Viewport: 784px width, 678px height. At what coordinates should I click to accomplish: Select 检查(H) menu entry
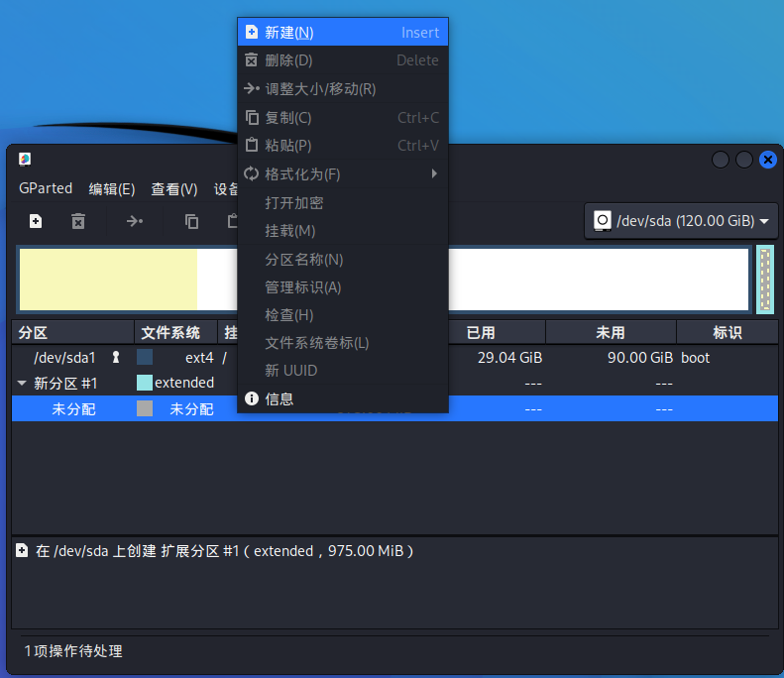(x=343, y=315)
